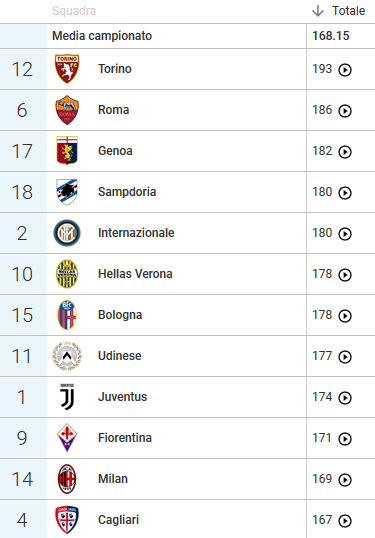Select the Fiorentina crest icon
Image resolution: width=375 pixels, height=538 pixels.
[67, 437]
